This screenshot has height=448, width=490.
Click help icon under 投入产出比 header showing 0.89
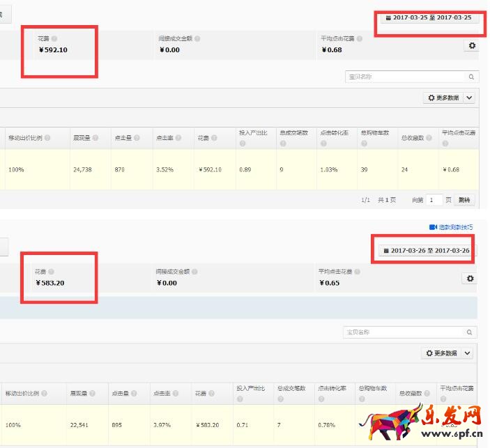click(243, 144)
